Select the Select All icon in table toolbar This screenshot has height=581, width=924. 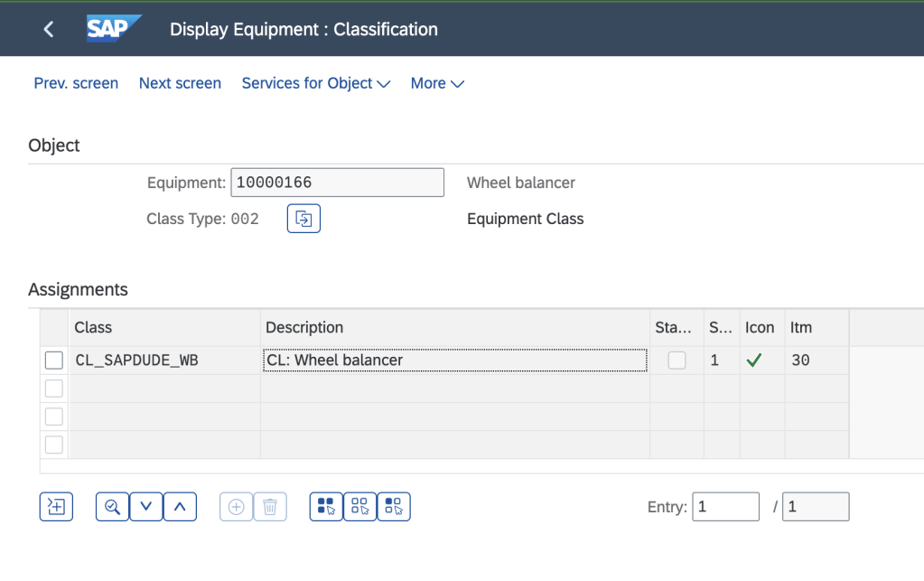click(x=325, y=506)
